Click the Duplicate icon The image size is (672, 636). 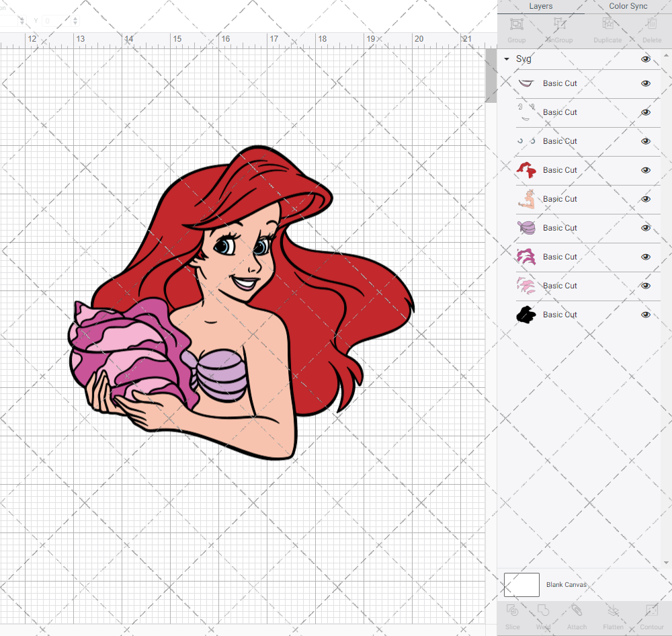coord(607,24)
